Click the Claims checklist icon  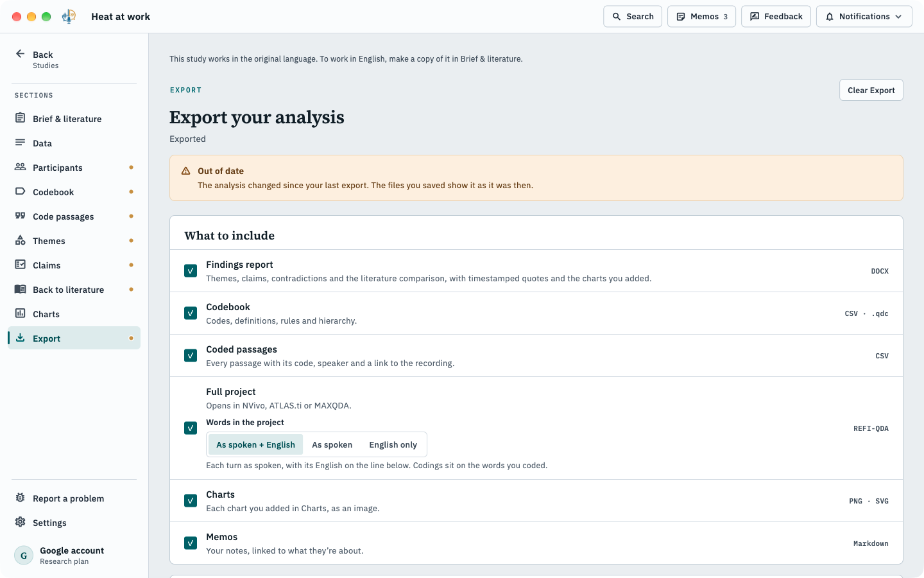21,265
